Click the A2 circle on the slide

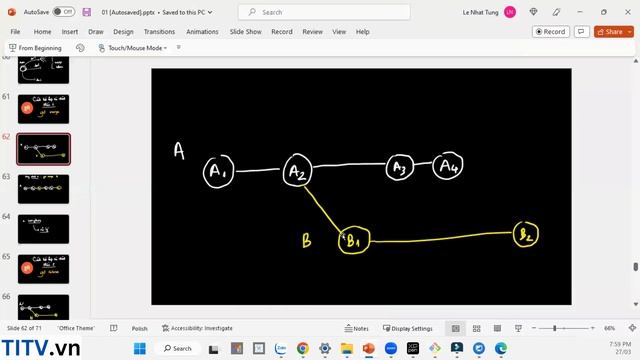tap(297, 170)
